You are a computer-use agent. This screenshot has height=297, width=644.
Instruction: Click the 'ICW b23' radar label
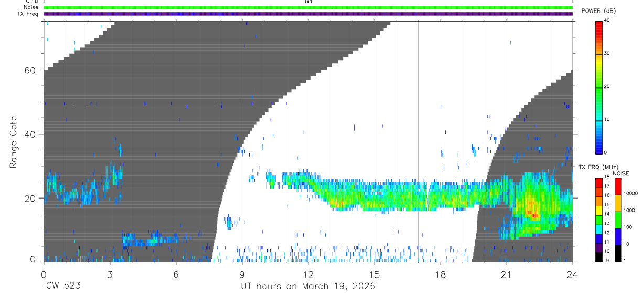pyautogui.click(x=61, y=286)
